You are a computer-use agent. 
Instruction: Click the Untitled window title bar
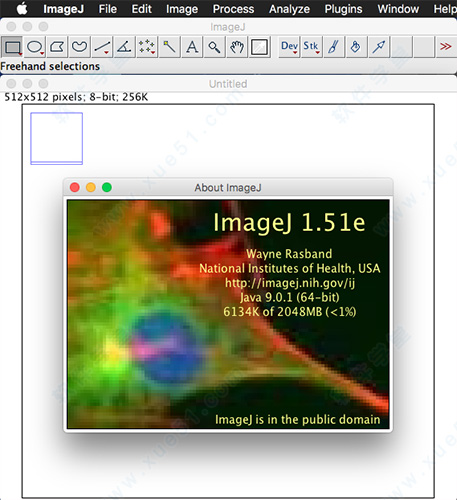(x=228, y=84)
